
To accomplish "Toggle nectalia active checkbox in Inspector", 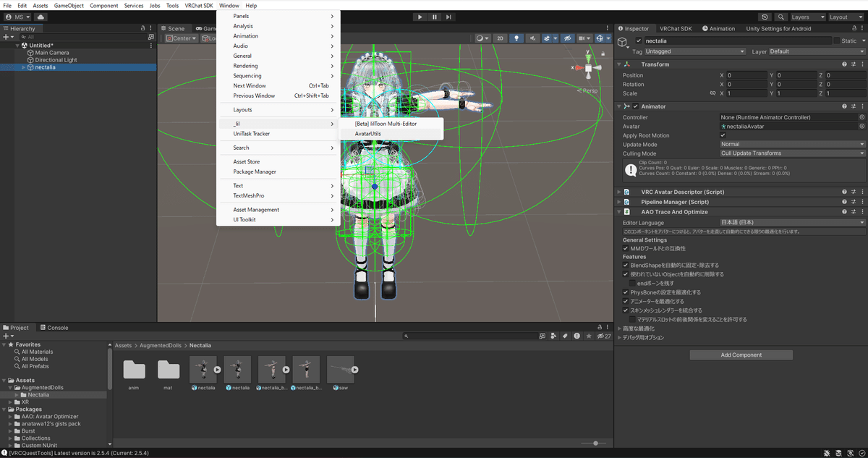I will click(x=639, y=41).
